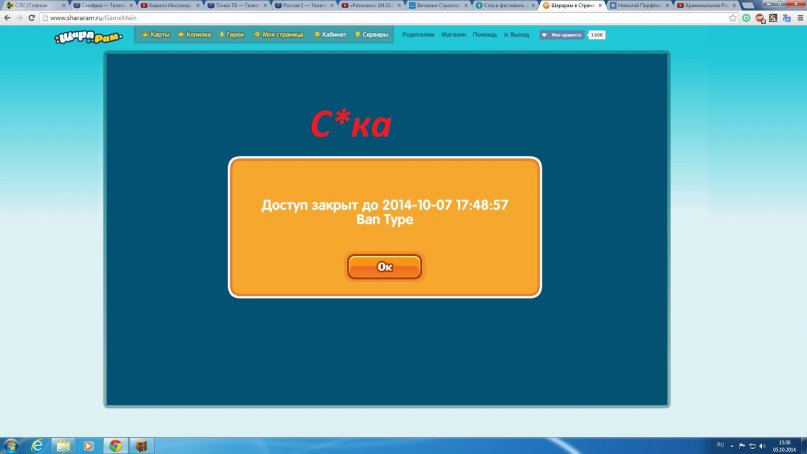Open the Родителям link
Screen dimensions: 807x454
tap(418, 34)
